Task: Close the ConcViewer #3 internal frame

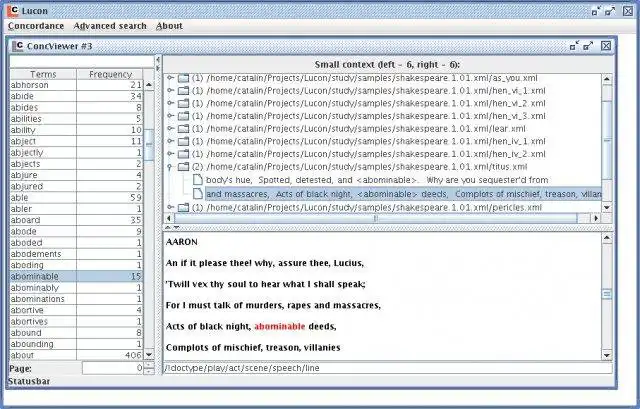Action: (x=606, y=46)
